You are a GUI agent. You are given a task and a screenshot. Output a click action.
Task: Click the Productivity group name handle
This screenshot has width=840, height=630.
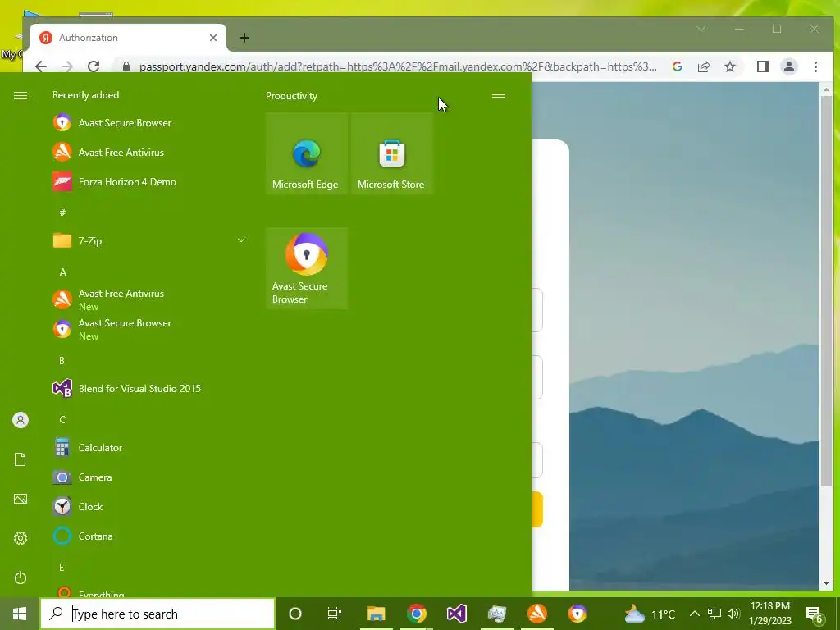coord(499,96)
